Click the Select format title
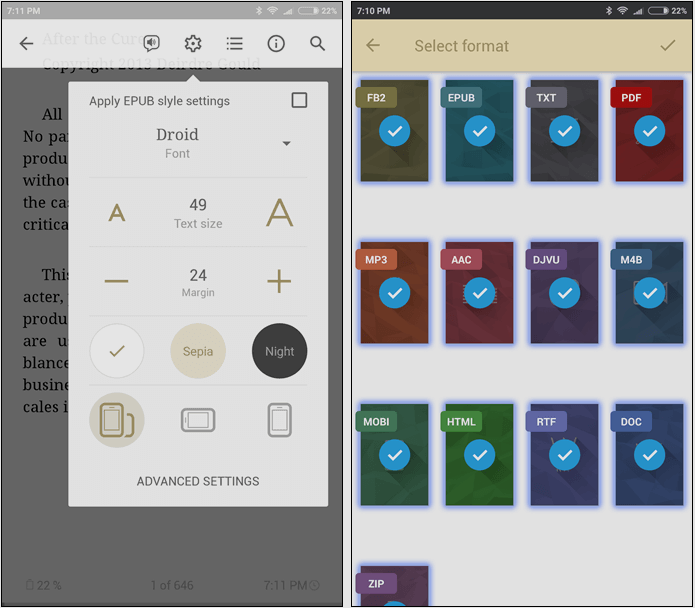Image resolution: width=695 pixels, height=608 pixels. (x=461, y=46)
